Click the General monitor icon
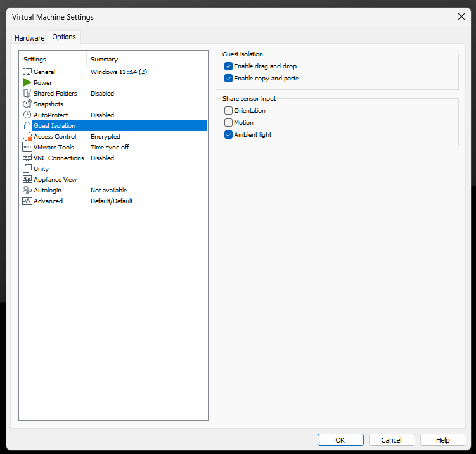The height and width of the screenshot is (454, 476). coord(27,72)
